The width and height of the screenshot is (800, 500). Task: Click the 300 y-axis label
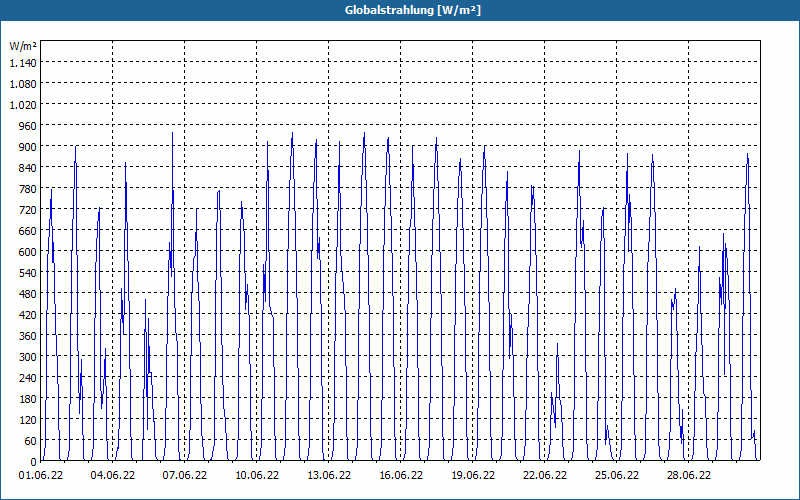click(28, 357)
